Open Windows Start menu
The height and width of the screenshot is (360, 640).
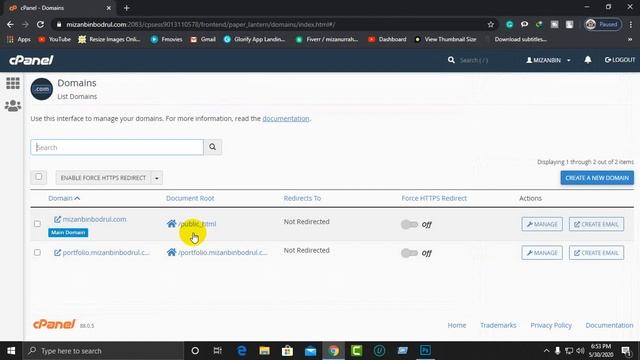11,351
